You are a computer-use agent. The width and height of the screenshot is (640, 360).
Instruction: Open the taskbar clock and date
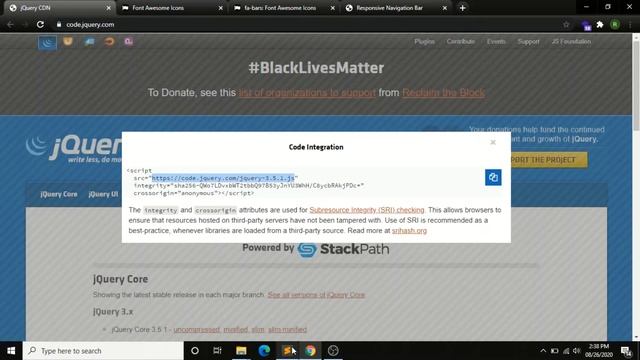point(599,351)
